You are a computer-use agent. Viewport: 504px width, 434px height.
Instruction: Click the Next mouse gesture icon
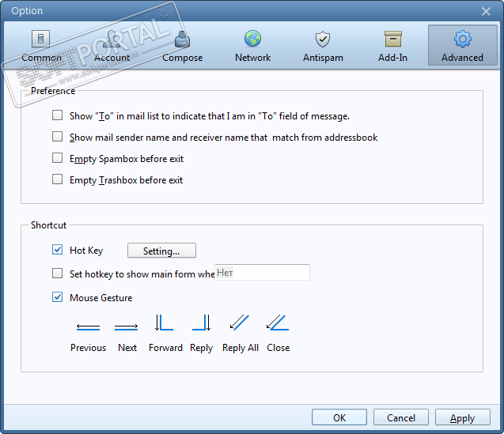(126, 327)
